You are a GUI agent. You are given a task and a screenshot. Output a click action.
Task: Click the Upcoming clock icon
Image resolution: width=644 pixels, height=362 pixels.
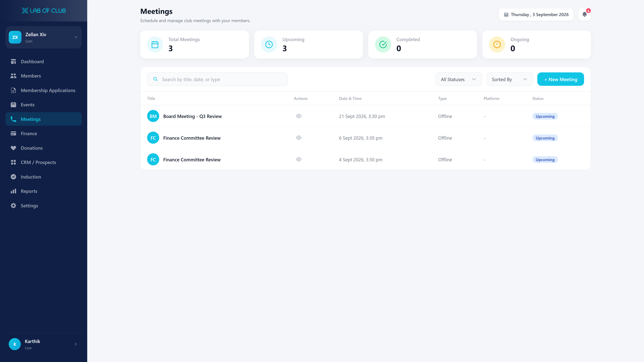pyautogui.click(x=269, y=44)
